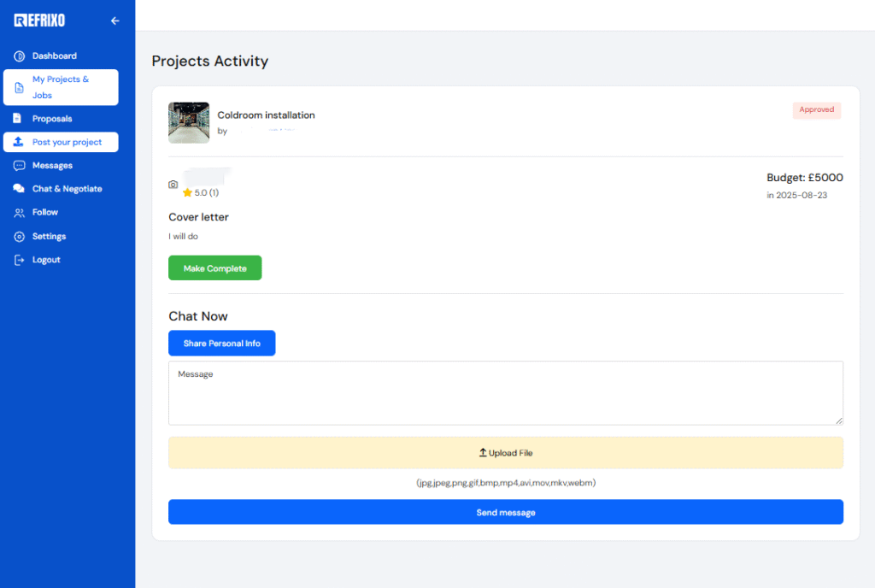
Task: Collapse the sidebar with the back arrow
Action: (115, 21)
